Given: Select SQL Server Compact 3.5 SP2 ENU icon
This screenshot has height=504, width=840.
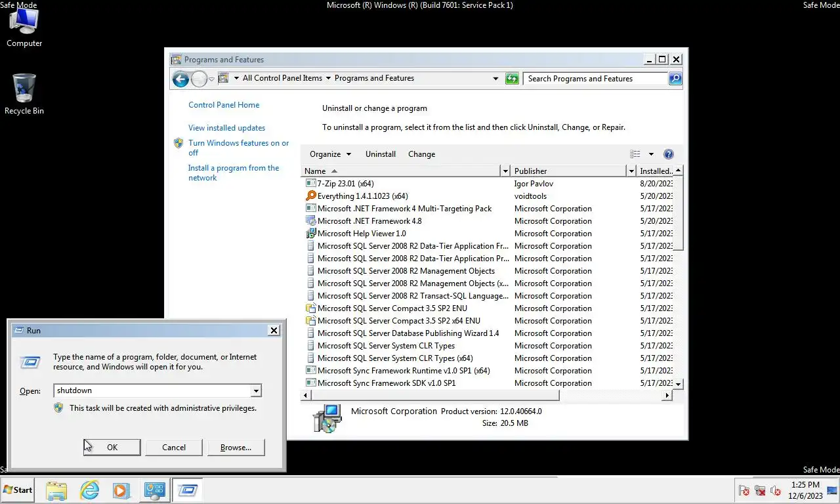Looking at the screenshot, I should pos(311,308).
